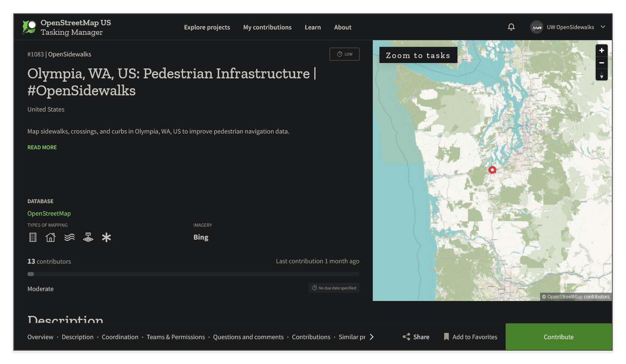
Task: Expand the description with READ MORE
Action: [x=42, y=147]
